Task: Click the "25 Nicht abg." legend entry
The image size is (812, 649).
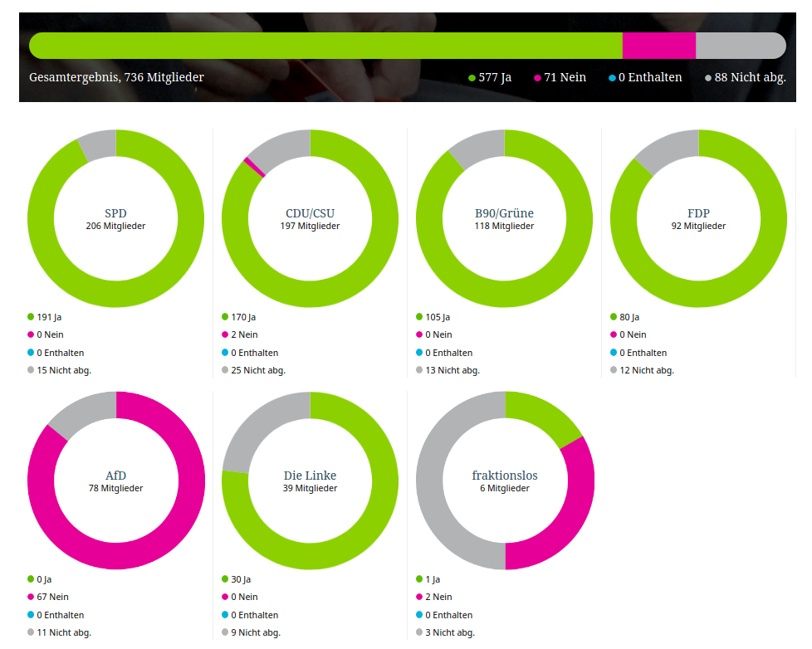Action: 254,371
